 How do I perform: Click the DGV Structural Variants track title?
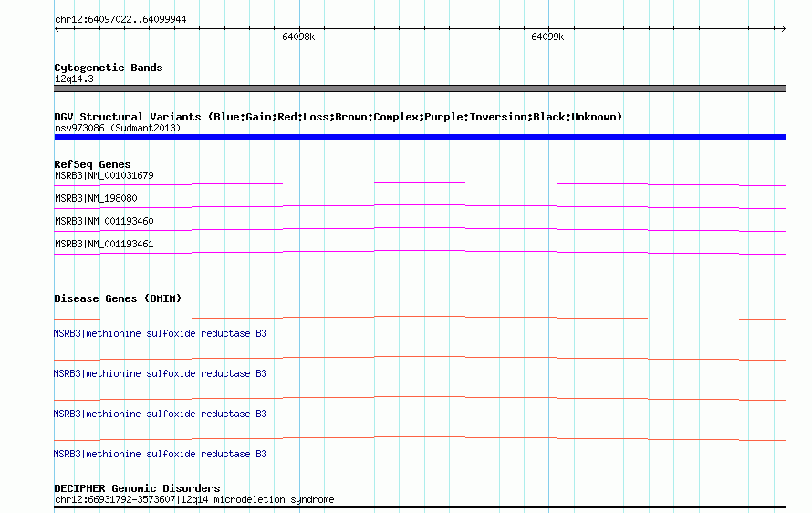pos(338,117)
